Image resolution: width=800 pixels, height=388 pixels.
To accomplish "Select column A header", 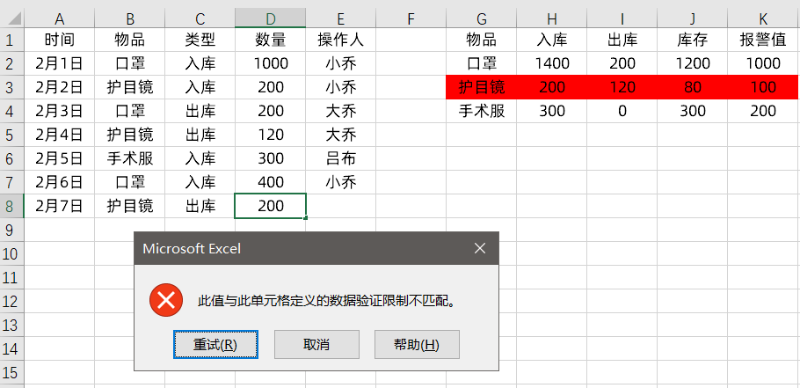I will (59, 19).
